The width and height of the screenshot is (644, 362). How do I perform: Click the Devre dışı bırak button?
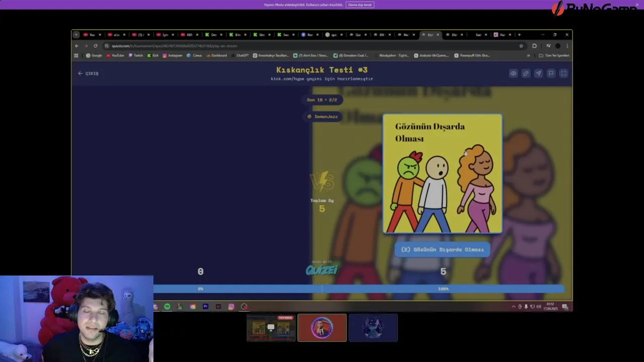point(360,5)
